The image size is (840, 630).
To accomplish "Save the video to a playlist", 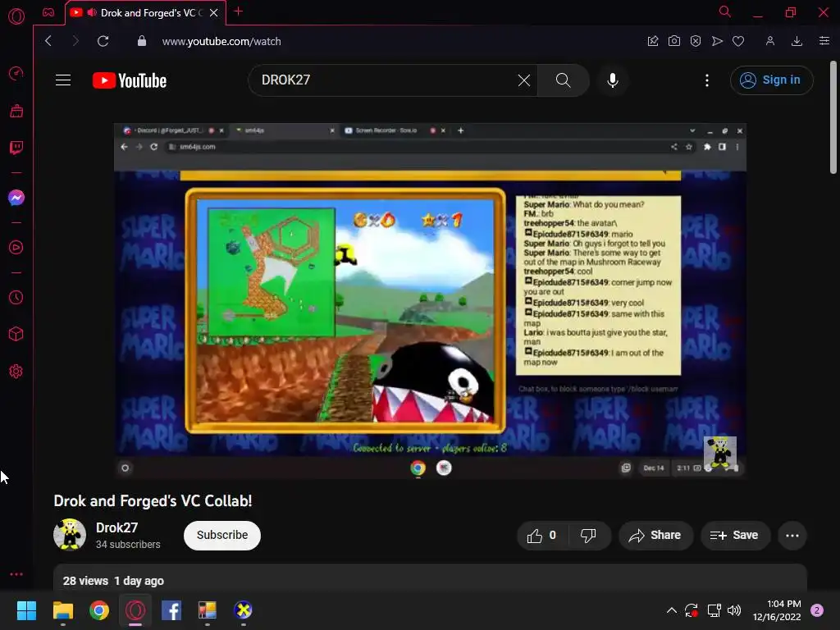I will coord(734,535).
